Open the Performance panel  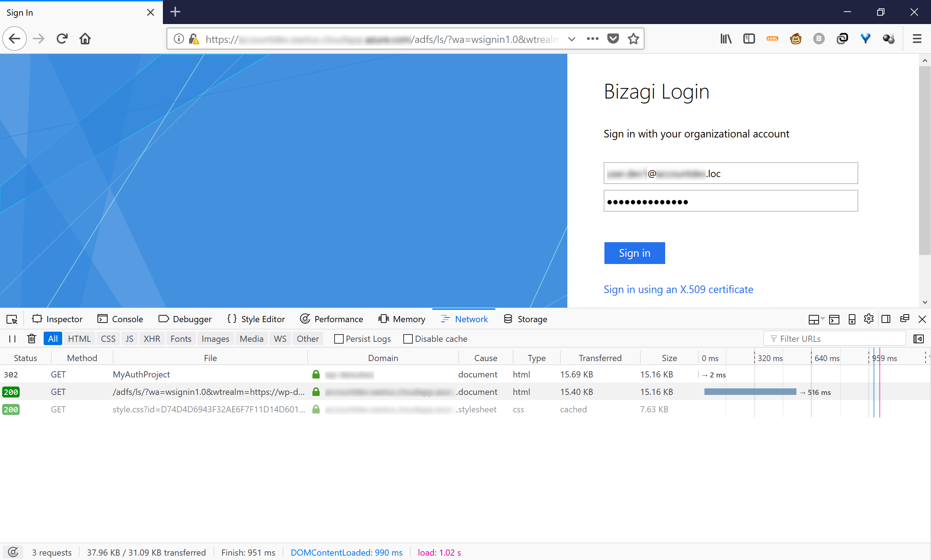[x=331, y=319]
